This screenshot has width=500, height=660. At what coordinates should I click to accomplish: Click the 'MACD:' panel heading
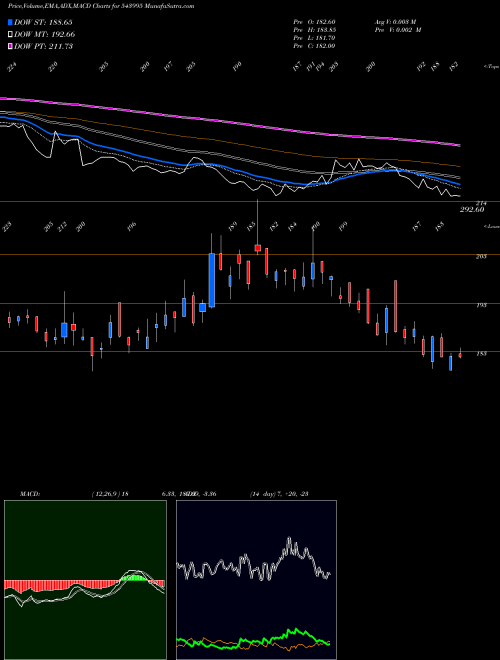(30, 494)
